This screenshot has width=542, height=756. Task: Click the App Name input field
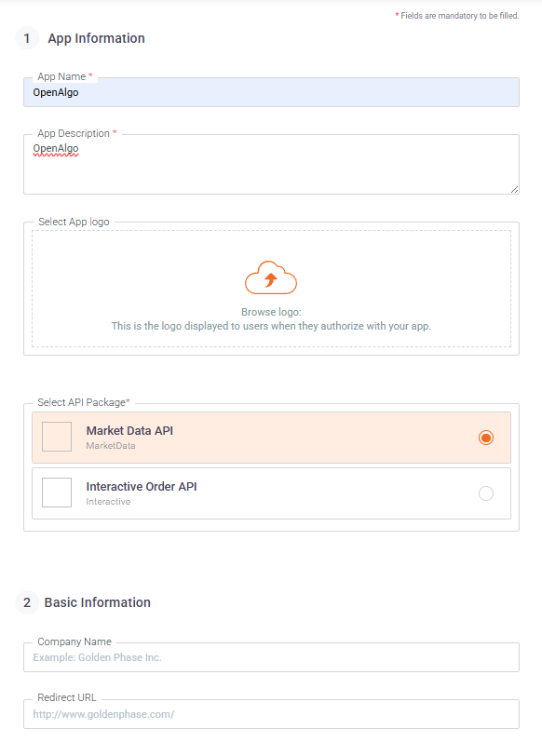272,92
